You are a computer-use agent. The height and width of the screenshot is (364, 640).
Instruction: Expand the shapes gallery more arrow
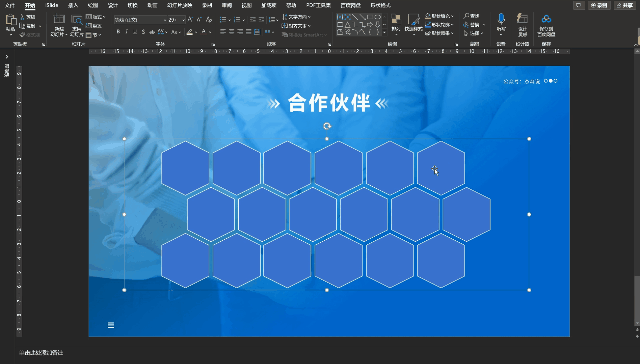(384, 32)
